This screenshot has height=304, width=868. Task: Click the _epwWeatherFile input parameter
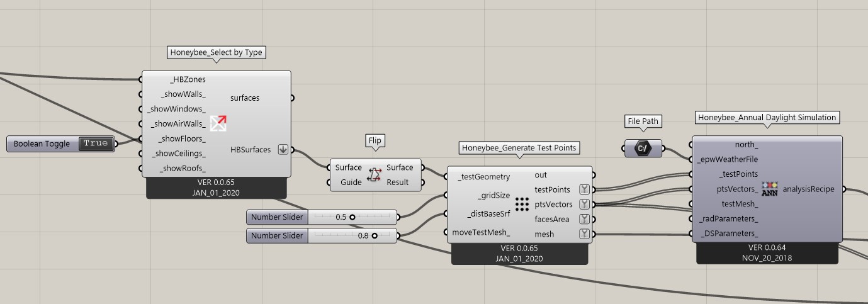(726, 159)
